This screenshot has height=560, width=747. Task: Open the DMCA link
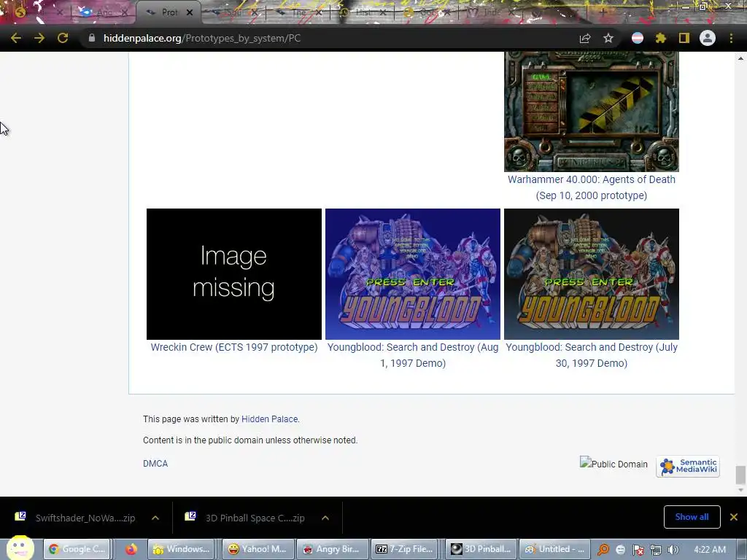pos(155,463)
